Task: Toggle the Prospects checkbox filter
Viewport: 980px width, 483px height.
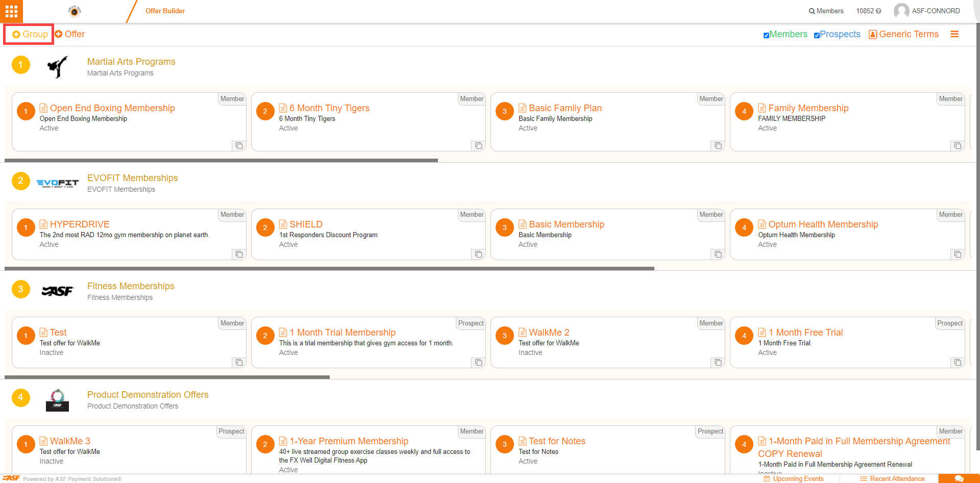Action: point(817,35)
